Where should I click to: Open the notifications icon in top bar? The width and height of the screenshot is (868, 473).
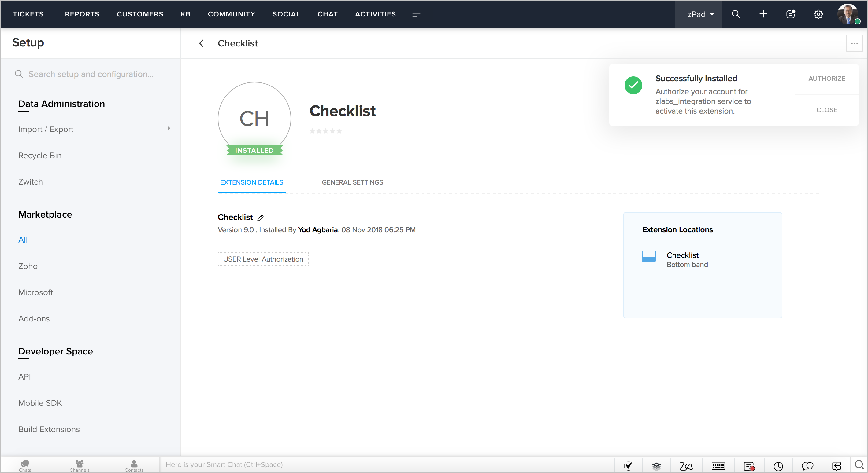[x=791, y=14]
